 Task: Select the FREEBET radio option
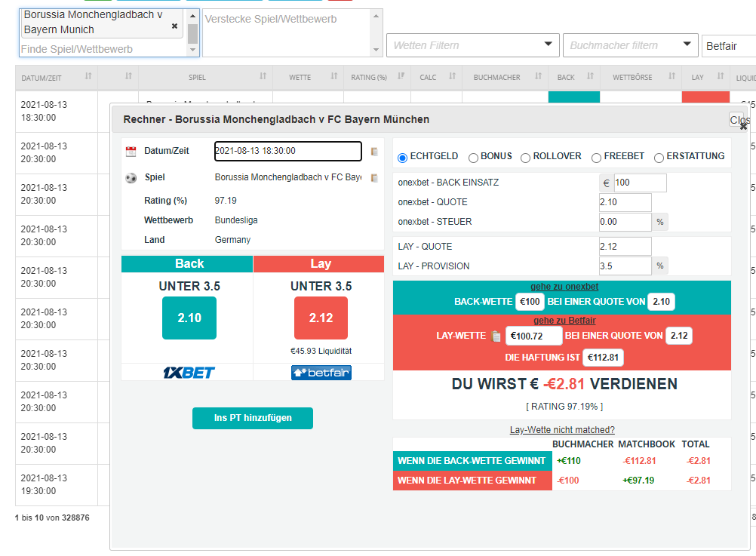pos(596,157)
